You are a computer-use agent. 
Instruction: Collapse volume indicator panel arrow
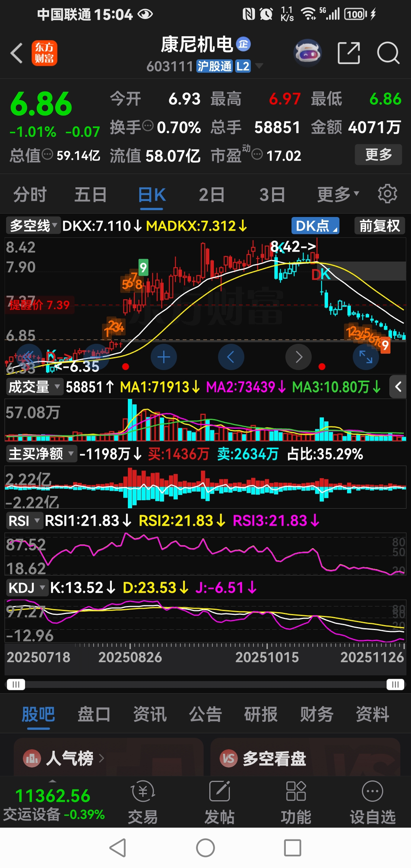coord(398,387)
